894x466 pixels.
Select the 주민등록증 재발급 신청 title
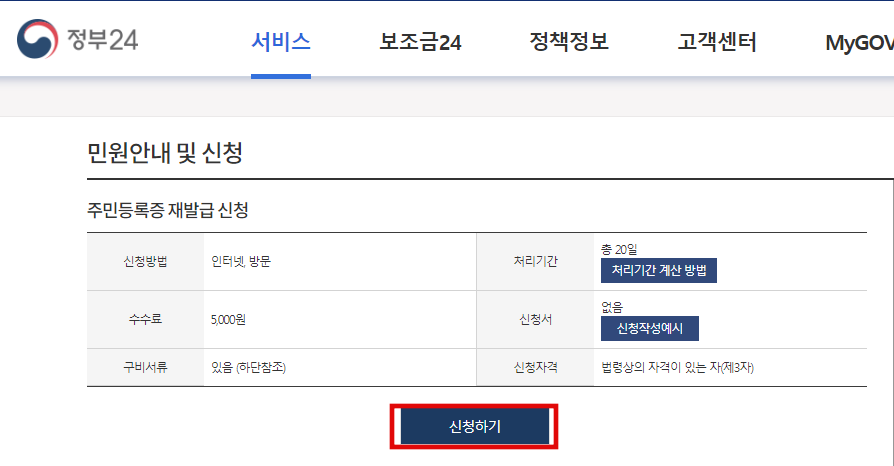[x=168, y=210]
